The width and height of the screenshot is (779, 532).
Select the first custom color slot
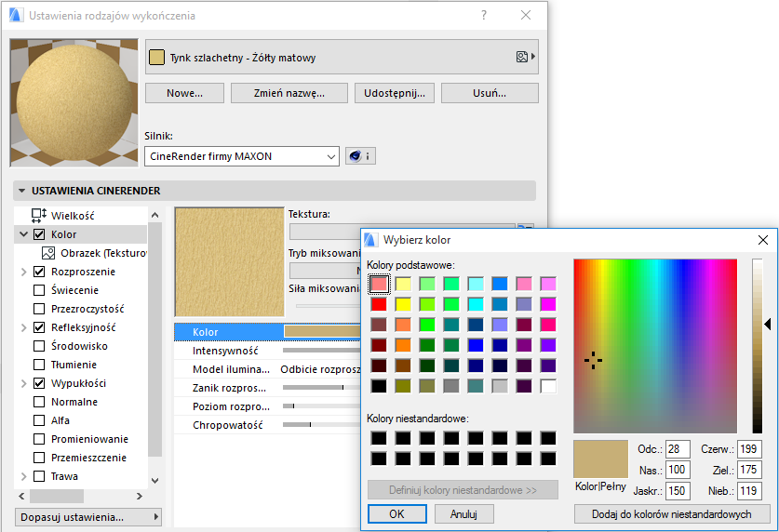(x=379, y=438)
